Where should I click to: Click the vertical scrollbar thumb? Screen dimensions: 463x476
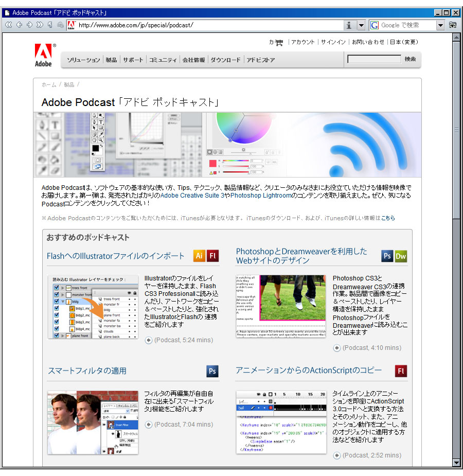pos(456,130)
